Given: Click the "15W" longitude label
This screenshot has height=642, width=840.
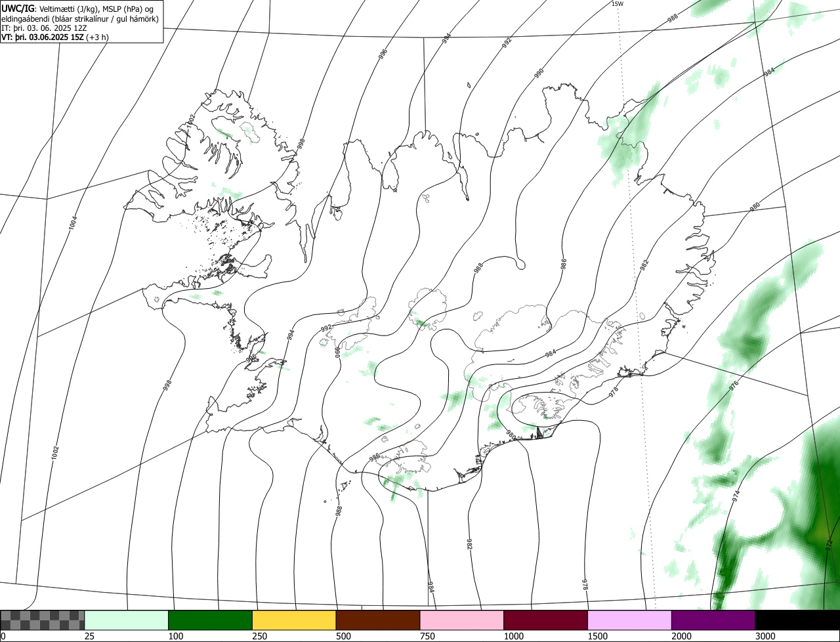Looking at the screenshot, I should pos(617,4).
